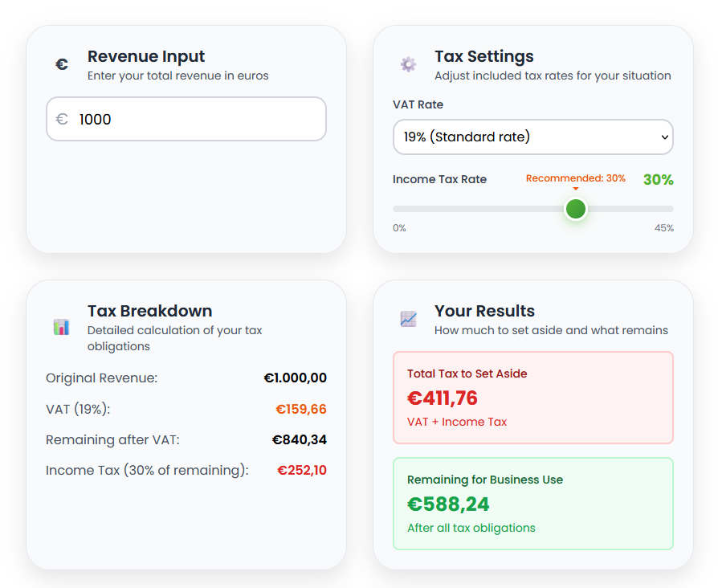Click the bar chart icon beside Tax Breakdown
This screenshot has width=718, height=588.
62,327
